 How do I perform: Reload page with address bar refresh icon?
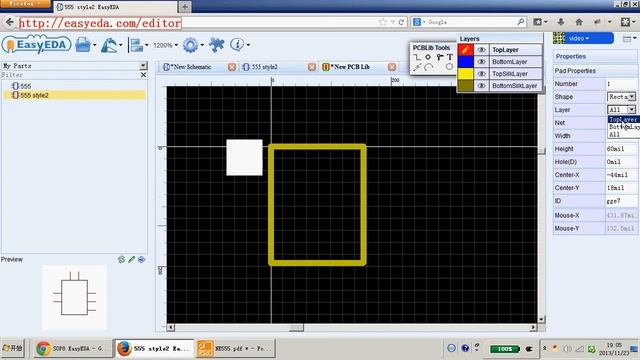tap(401, 22)
